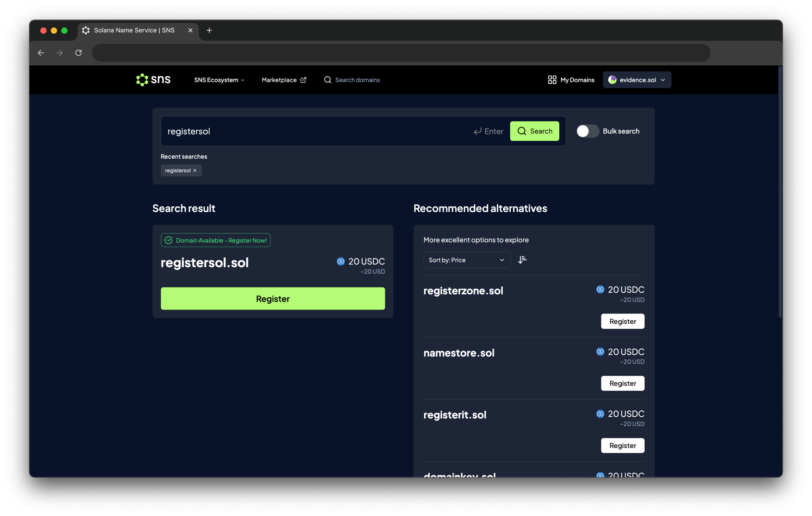812x516 pixels.
Task: Click the magnifier icon in nav search
Action: tap(328, 80)
